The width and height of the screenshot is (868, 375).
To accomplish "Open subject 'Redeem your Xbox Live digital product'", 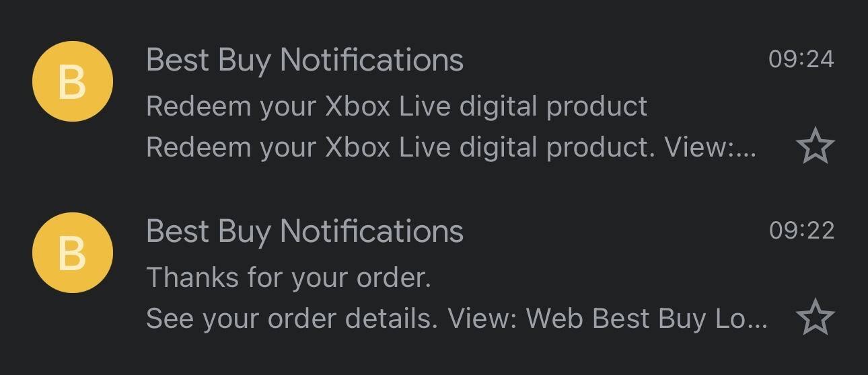I will click(396, 106).
